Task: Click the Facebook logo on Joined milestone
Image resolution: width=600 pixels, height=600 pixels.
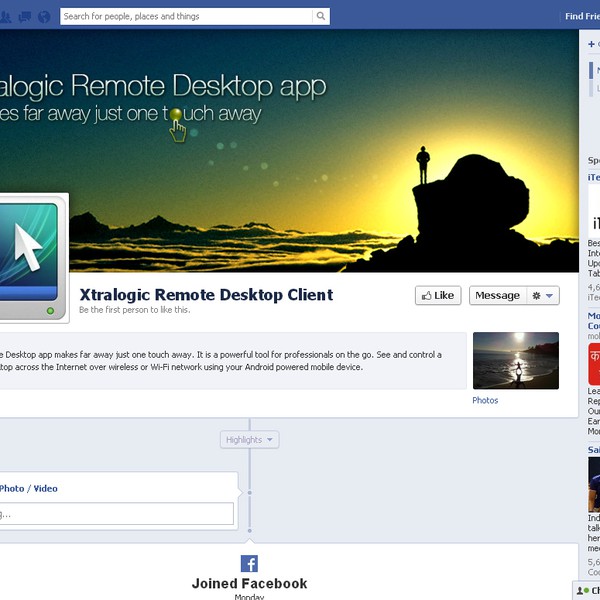Action: [249, 563]
